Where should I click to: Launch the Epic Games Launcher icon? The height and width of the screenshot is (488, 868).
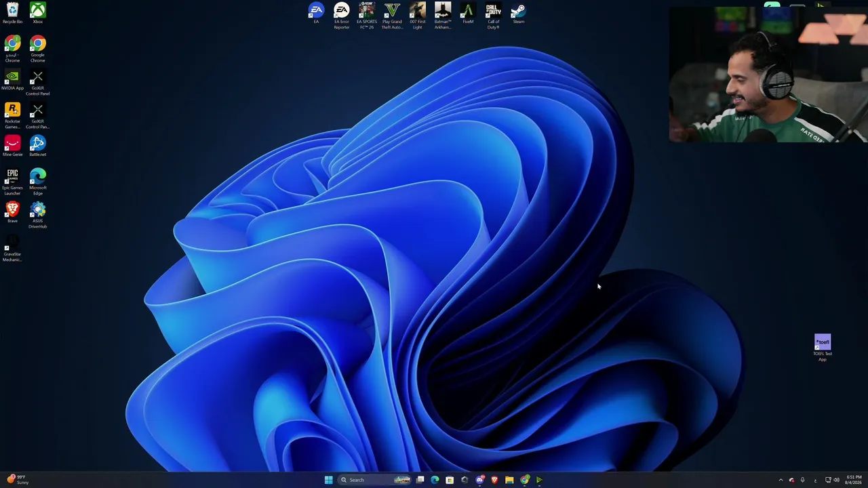tap(12, 182)
